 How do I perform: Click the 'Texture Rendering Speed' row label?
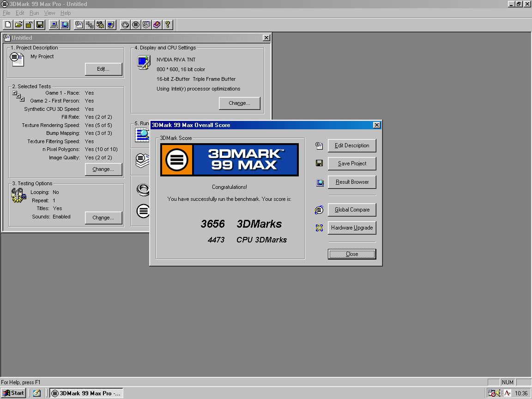click(51, 125)
